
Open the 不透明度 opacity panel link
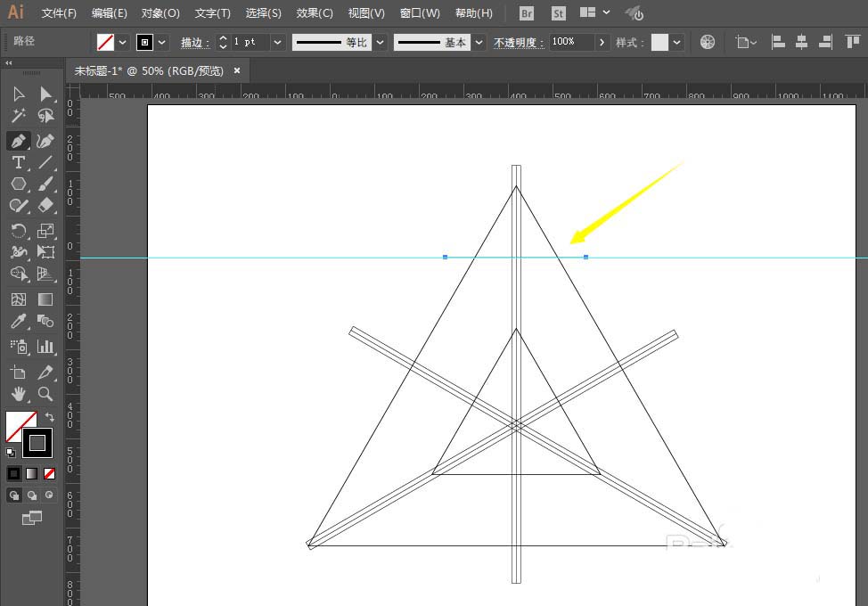tap(519, 43)
